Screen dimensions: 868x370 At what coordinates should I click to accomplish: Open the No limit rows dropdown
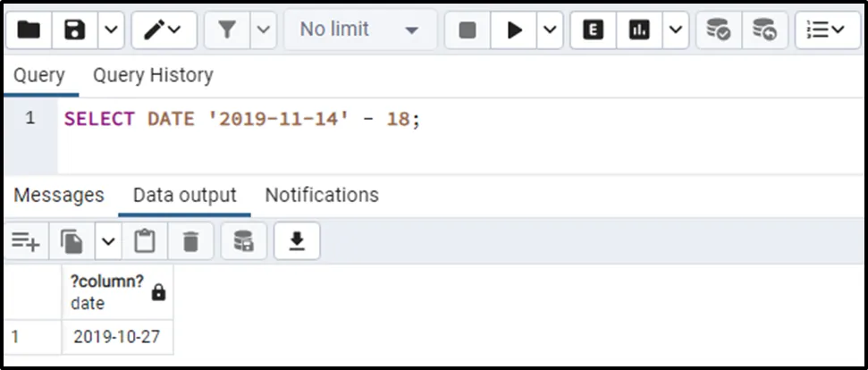point(360,30)
